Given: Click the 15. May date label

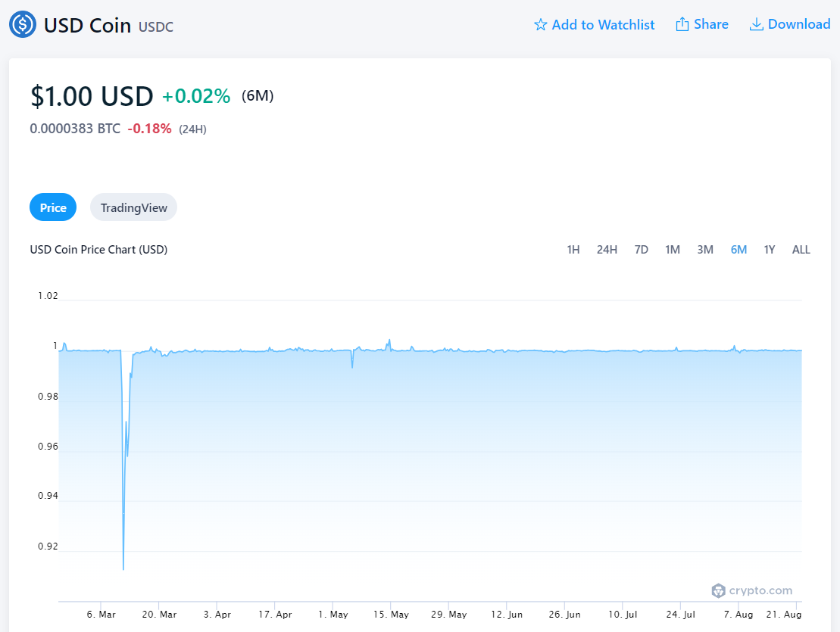Looking at the screenshot, I should pyautogui.click(x=391, y=615).
